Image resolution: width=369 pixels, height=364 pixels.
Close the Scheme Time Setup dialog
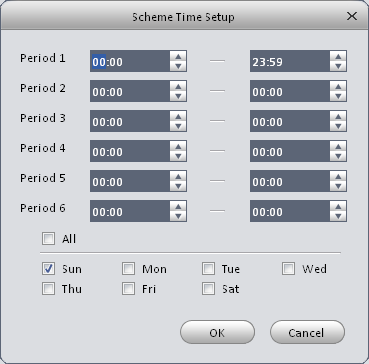click(352, 16)
